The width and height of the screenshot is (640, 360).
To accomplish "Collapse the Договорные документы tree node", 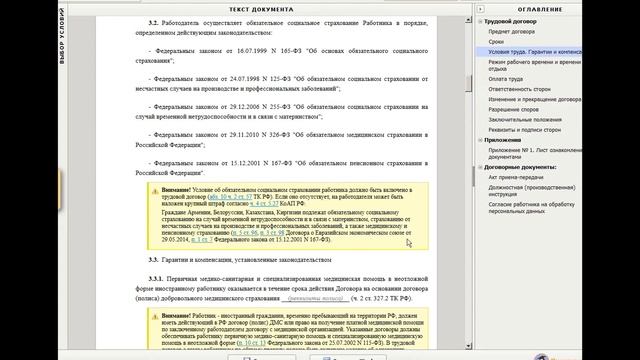I will 480,167.
